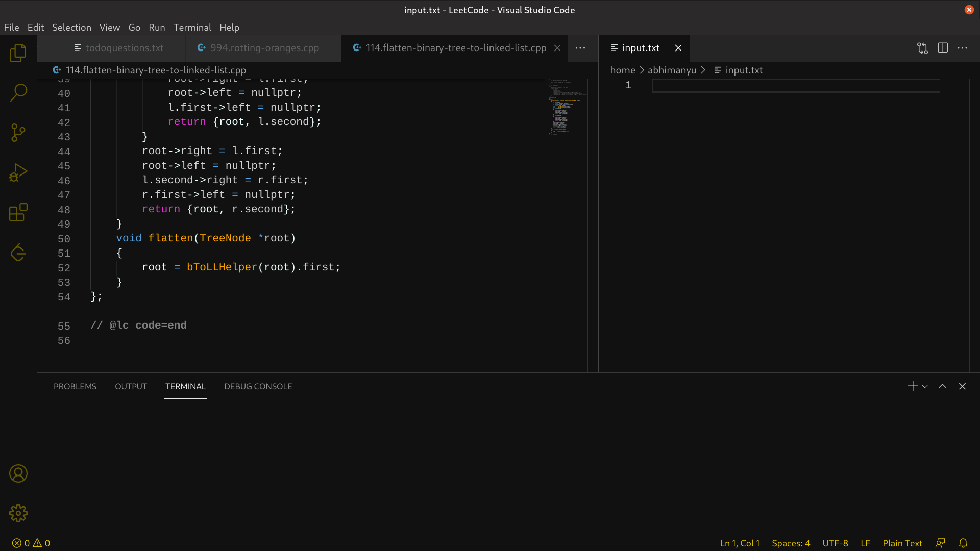Click the Open Changes compare icon

pyautogui.click(x=922, y=48)
